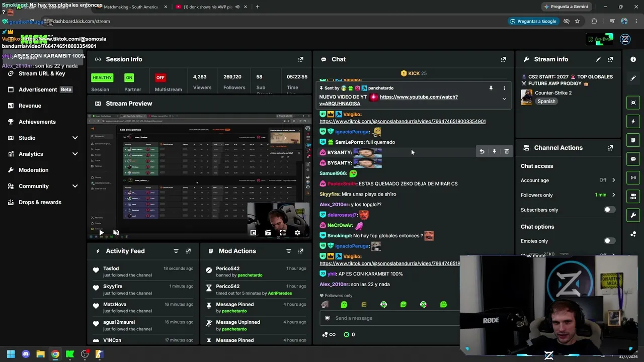Expand the Account age setting
The image size is (644, 362).
click(x=613, y=180)
